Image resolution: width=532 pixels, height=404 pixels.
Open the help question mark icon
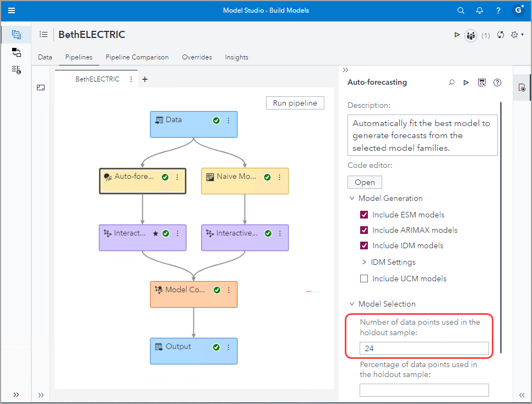(498, 10)
